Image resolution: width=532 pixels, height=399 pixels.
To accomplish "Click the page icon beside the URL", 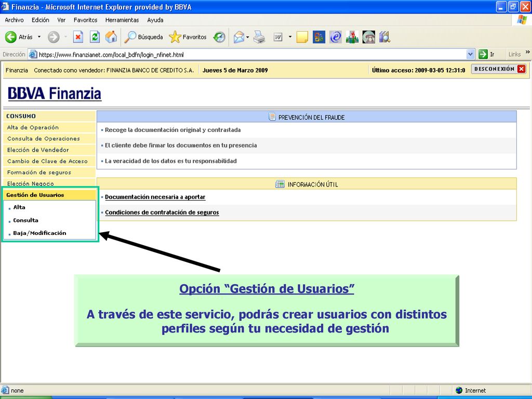I will coord(33,54).
